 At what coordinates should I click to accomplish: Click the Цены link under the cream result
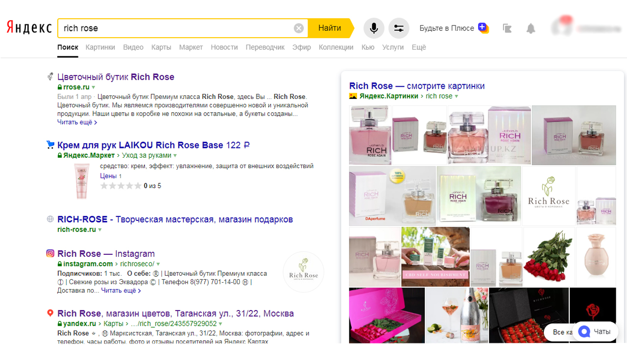click(108, 176)
